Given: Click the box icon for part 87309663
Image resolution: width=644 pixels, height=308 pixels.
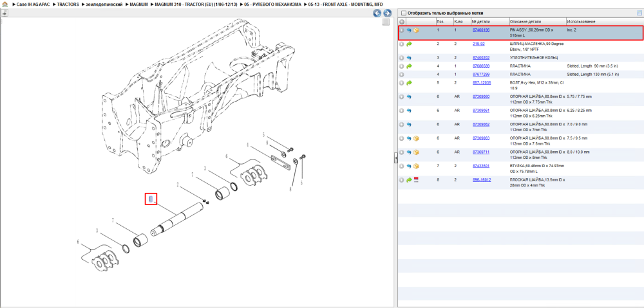Looking at the screenshot, I should [x=416, y=139].
